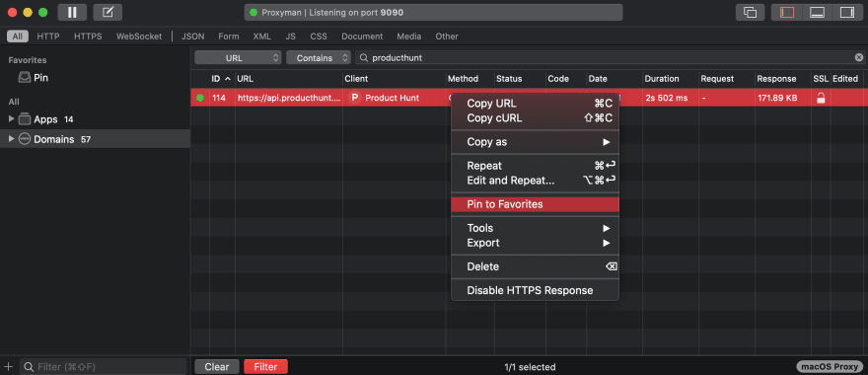Click the macOS Proxy badge
This screenshot has height=375, width=868.
click(830, 367)
